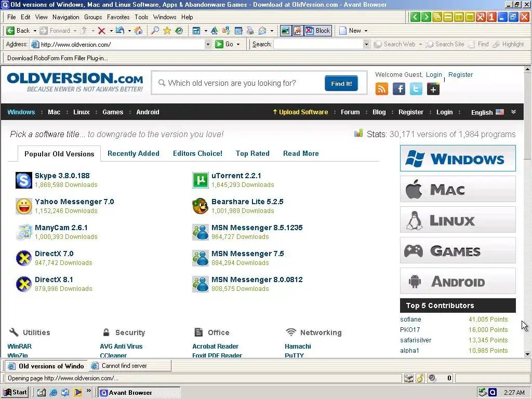532x399 pixels.
Task: Expand the Back button history dropdown
Action: (35, 31)
